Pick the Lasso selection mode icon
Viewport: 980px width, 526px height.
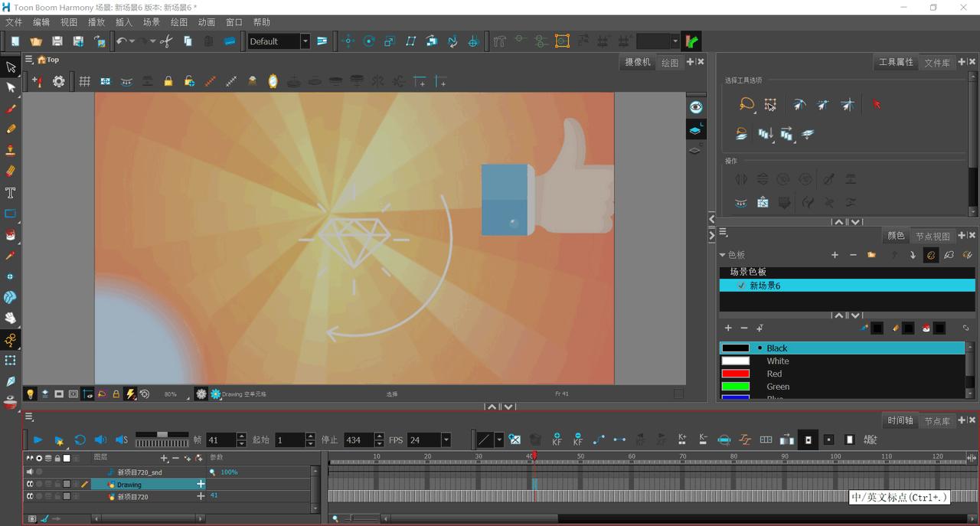[746, 105]
